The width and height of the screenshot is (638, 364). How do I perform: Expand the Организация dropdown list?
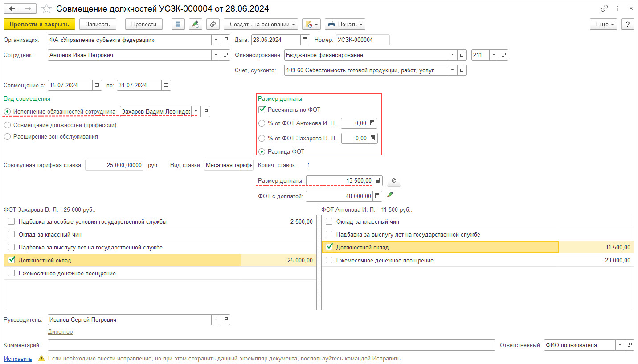216,40
